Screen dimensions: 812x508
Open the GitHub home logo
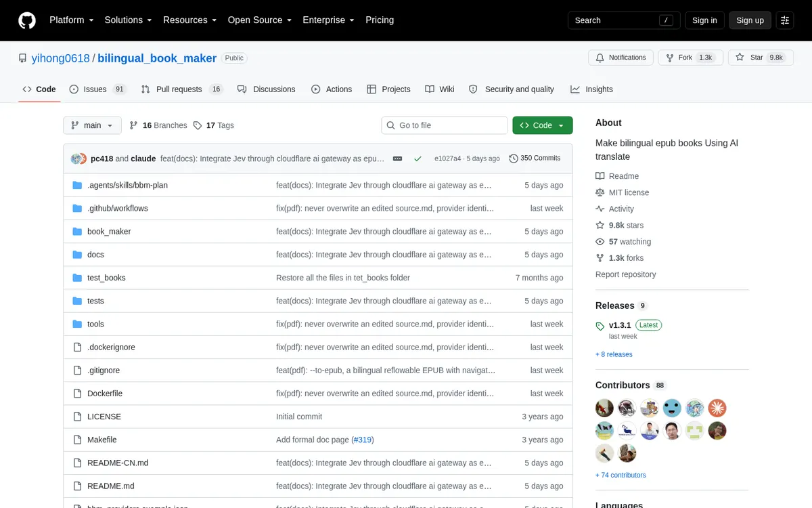(x=27, y=20)
